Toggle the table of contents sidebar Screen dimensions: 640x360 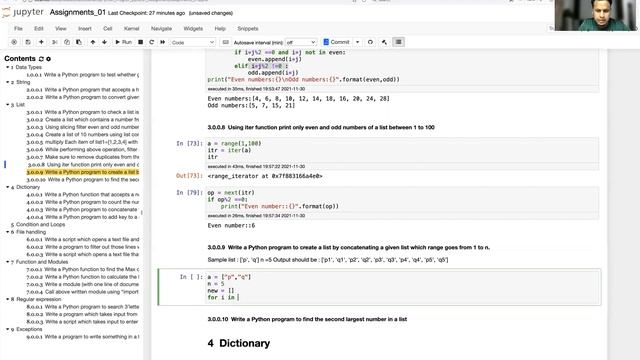pos(398,42)
